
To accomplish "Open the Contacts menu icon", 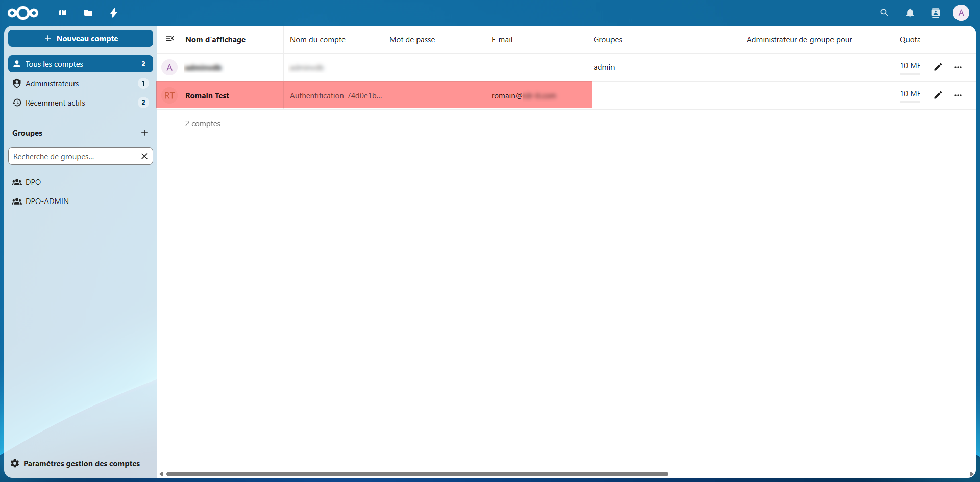I will 936,13.
